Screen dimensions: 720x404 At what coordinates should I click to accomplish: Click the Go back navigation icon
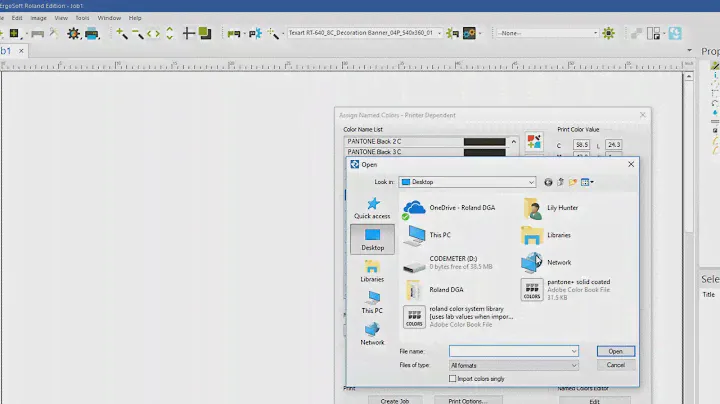tap(548, 182)
